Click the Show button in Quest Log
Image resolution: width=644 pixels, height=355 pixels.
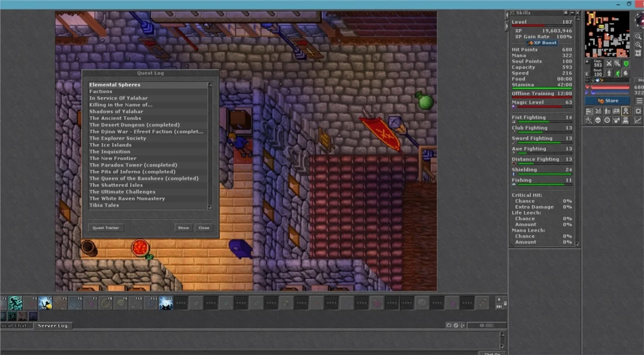[183, 228]
